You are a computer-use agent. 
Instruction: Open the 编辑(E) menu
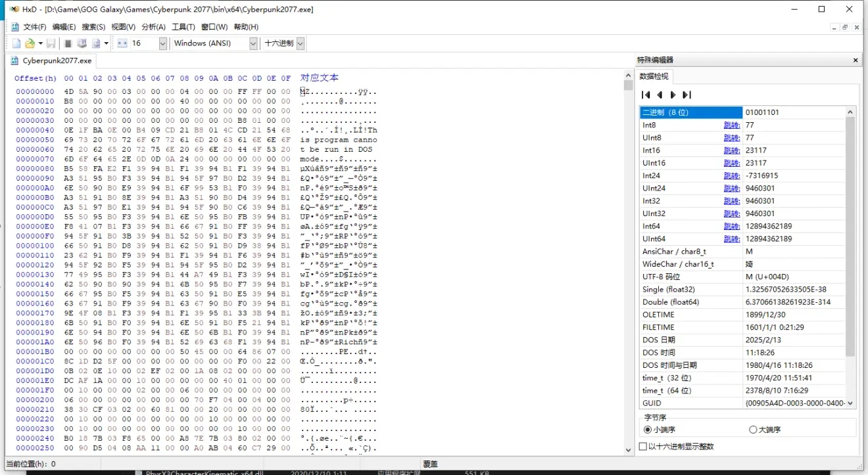point(64,27)
